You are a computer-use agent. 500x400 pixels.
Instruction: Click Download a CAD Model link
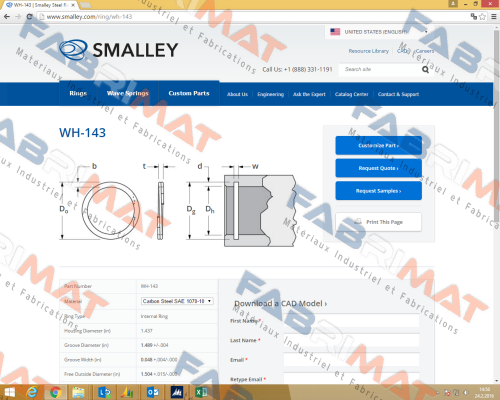(281, 303)
